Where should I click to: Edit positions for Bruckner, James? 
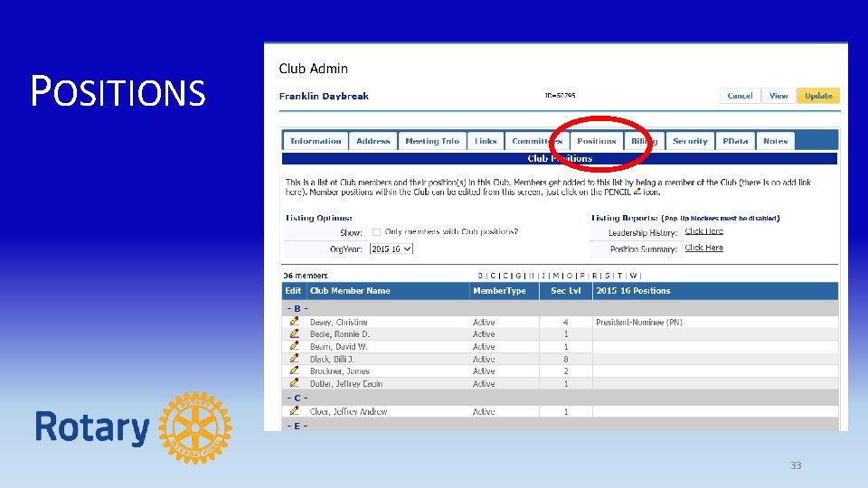pyautogui.click(x=294, y=371)
